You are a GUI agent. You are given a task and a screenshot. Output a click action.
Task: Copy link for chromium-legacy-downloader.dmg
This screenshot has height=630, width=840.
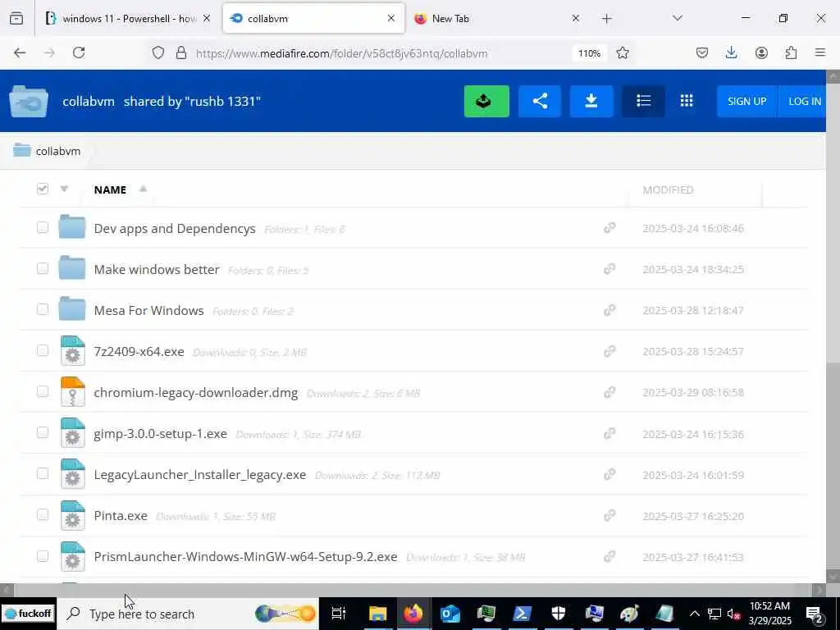tap(609, 393)
